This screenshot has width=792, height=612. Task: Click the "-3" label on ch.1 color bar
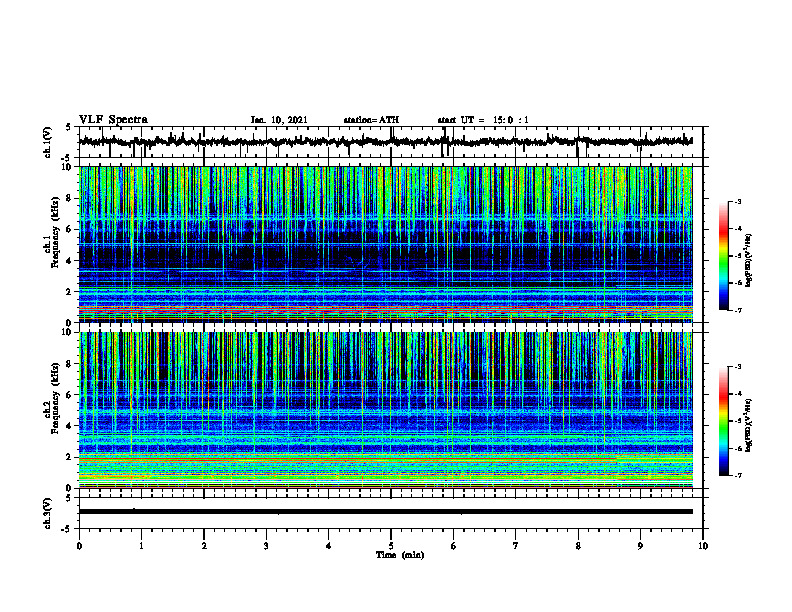coord(737,201)
